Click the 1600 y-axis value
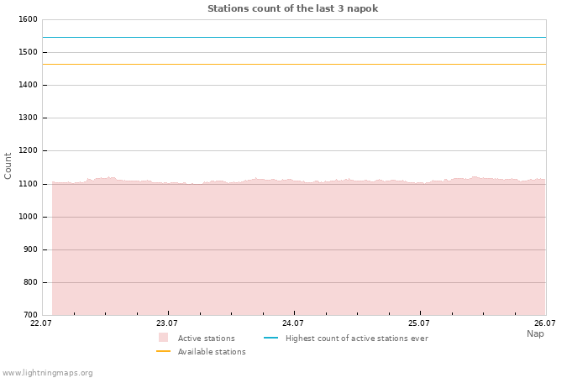Image resolution: width=588 pixels, height=378 pixels. [28, 19]
